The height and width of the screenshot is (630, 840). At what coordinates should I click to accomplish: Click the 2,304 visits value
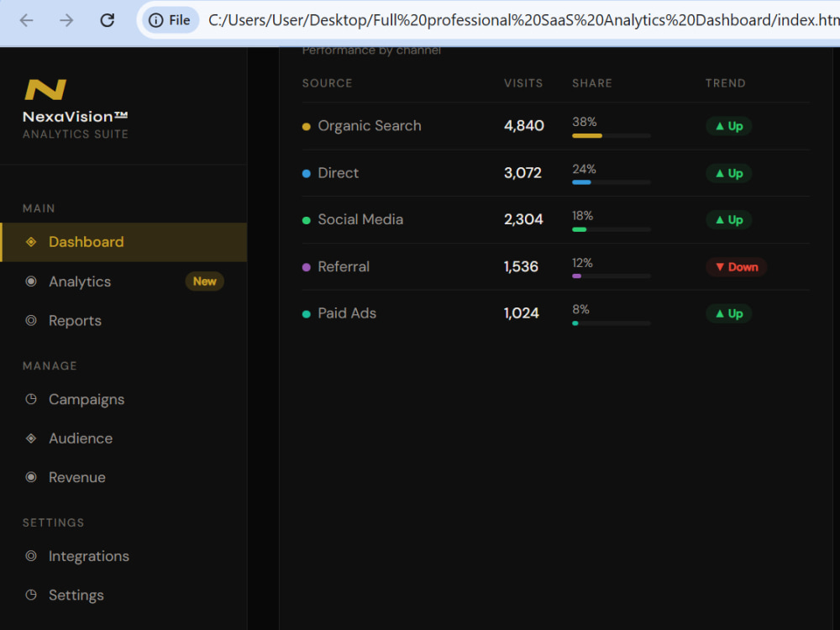click(523, 219)
